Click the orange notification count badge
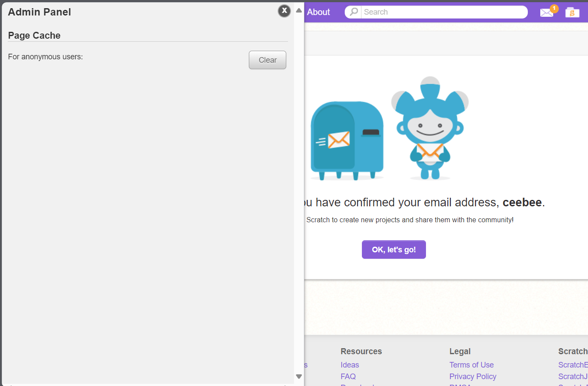 554,8
